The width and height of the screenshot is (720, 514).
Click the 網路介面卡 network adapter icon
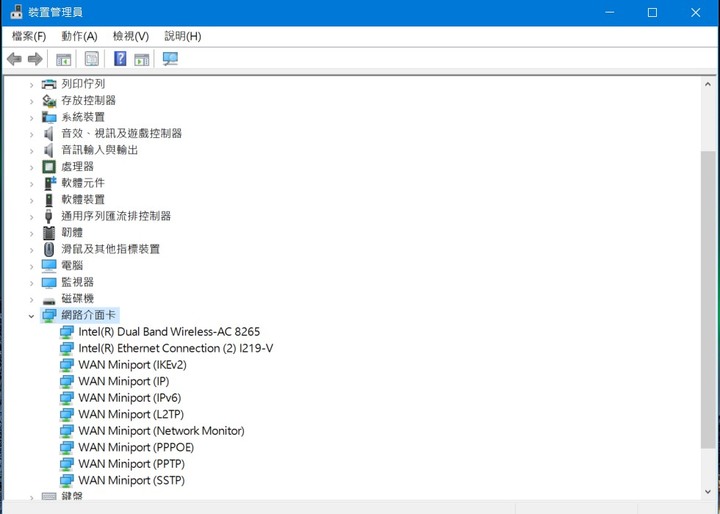pos(49,316)
